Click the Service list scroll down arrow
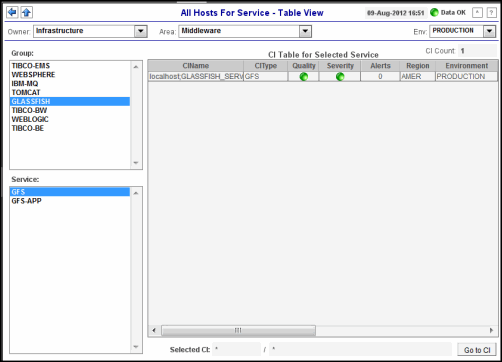The width and height of the screenshot is (502, 362). coord(136,347)
